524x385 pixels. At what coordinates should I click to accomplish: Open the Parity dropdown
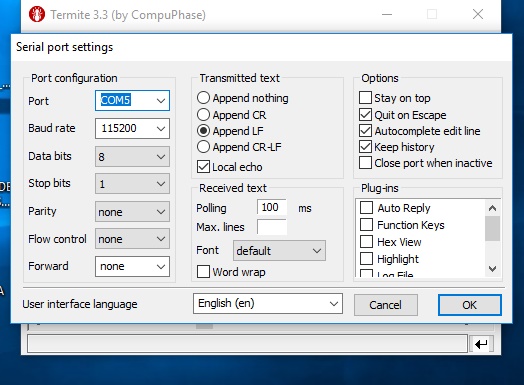[132, 212]
